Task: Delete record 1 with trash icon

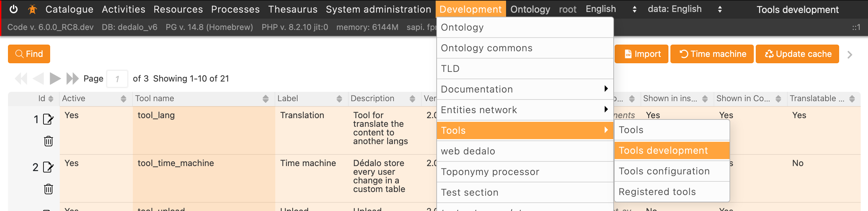Action: (x=48, y=141)
